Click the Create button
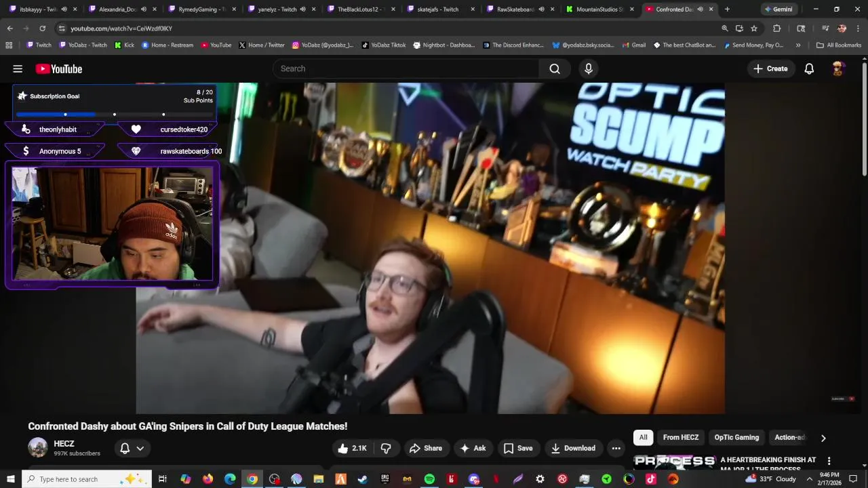 (770, 68)
